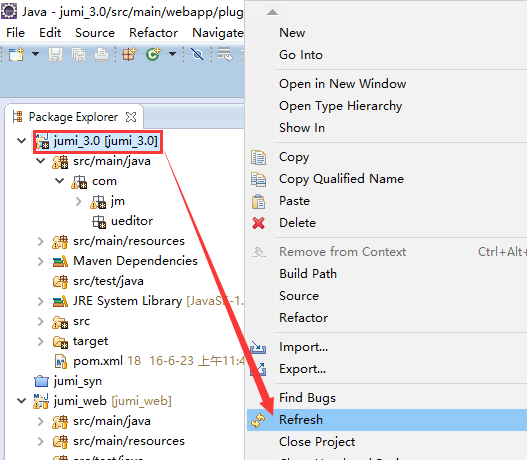
Task: Select the ueditor package
Action: click(132, 221)
